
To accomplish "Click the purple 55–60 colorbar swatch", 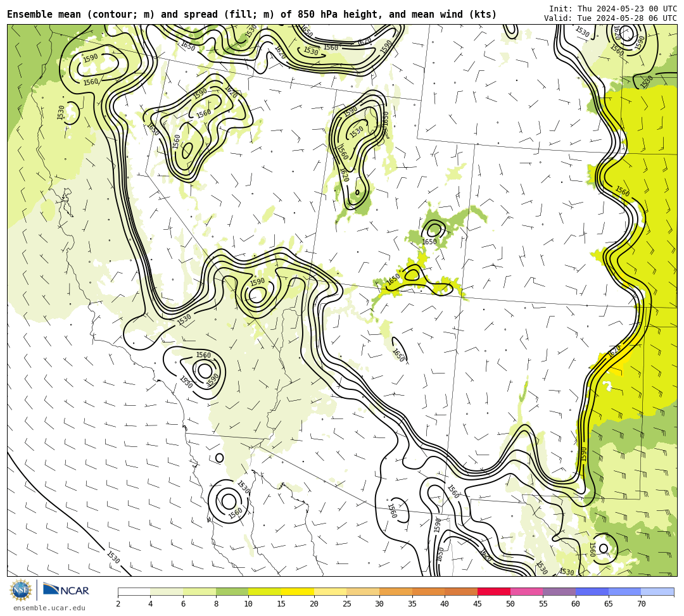I will coord(559,591).
